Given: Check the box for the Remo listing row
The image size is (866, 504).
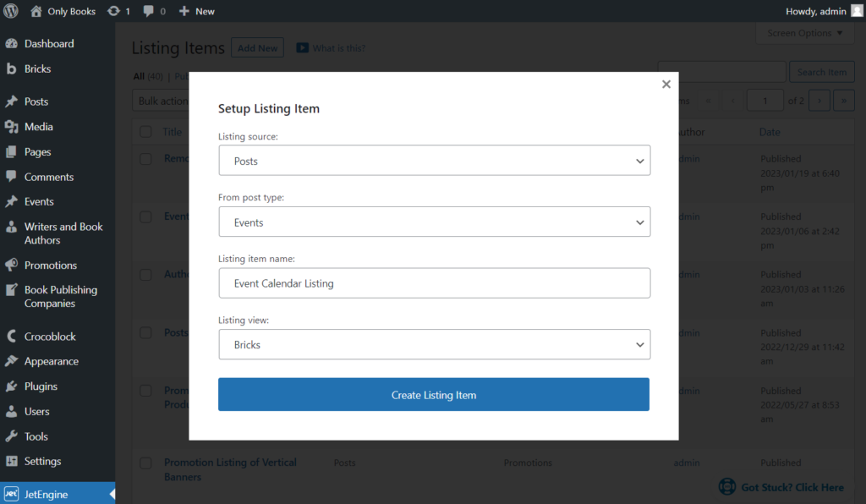Looking at the screenshot, I should coord(145,159).
